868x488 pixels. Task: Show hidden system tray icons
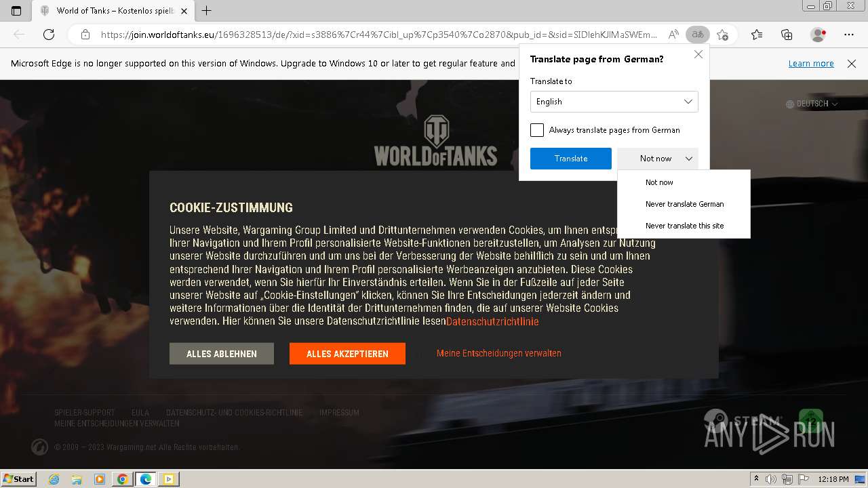pos(756,479)
